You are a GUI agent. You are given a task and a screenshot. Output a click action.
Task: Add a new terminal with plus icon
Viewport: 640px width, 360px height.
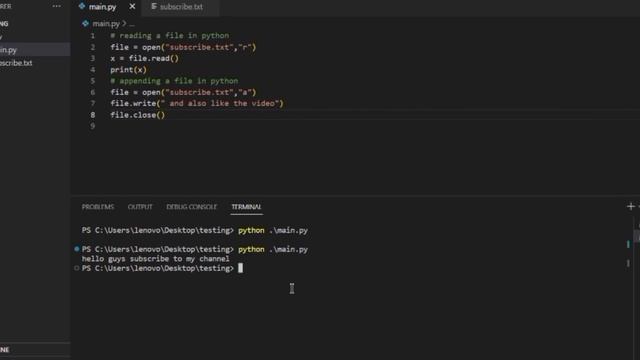(x=631, y=207)
